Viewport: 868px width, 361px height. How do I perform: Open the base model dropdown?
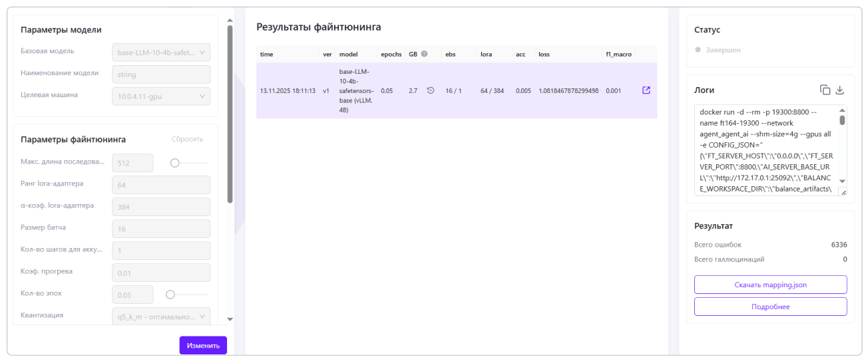coord(160,52)
